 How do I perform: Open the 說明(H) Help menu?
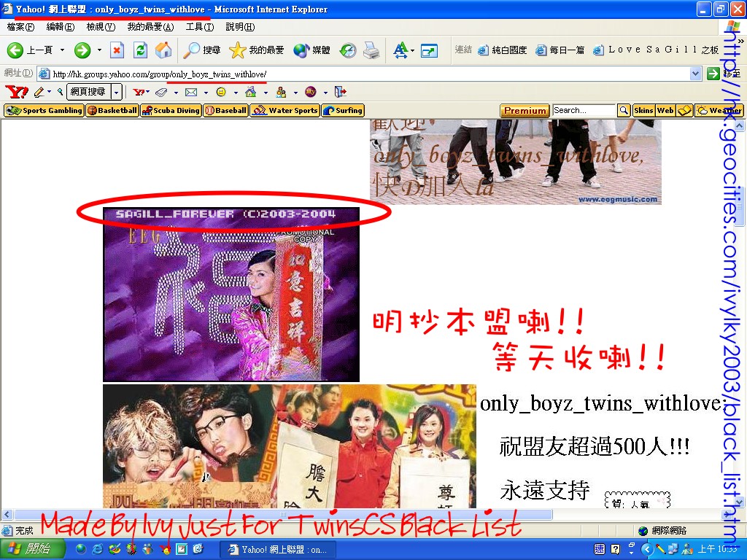point(240,27)
